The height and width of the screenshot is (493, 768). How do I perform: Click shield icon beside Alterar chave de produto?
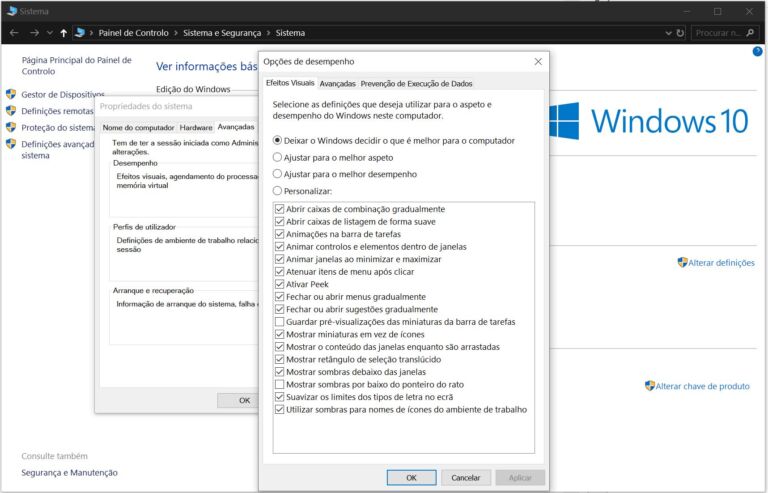pos(649,386)
